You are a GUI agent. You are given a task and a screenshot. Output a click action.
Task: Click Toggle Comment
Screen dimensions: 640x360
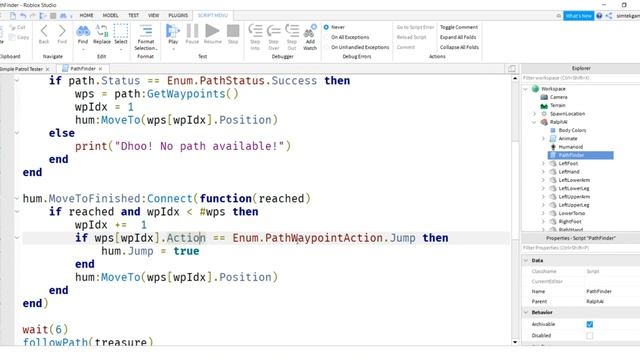click(459, 27)
